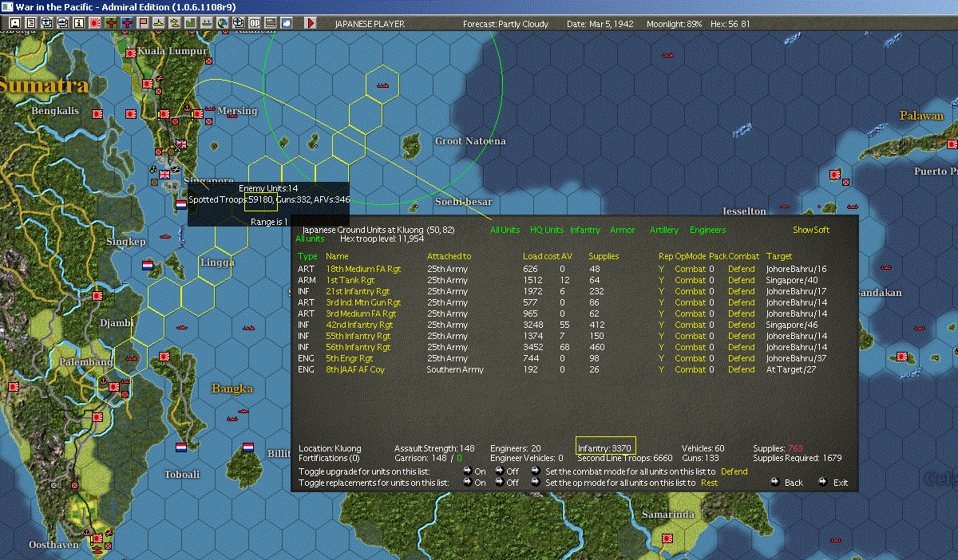
Task: Select the base icon near Samarinda
Action: (x=667, y=538)
